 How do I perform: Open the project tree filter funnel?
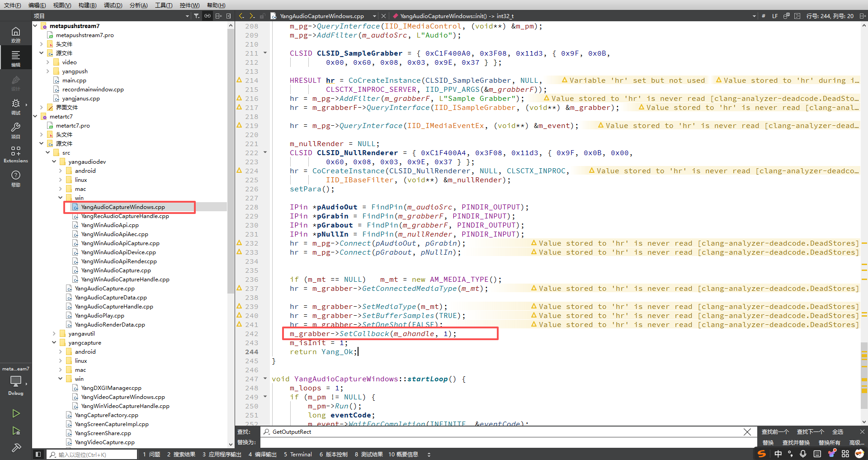point(197,16)
